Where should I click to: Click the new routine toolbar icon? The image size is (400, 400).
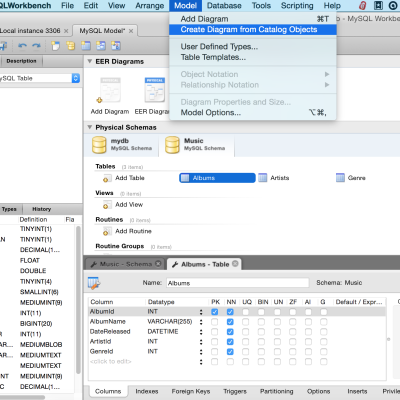116,46
